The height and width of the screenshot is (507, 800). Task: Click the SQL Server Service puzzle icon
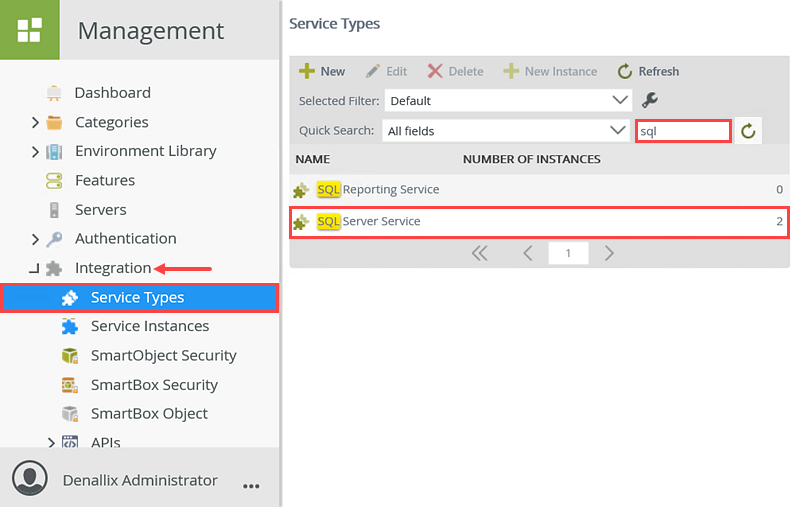[x=301, y=222]
